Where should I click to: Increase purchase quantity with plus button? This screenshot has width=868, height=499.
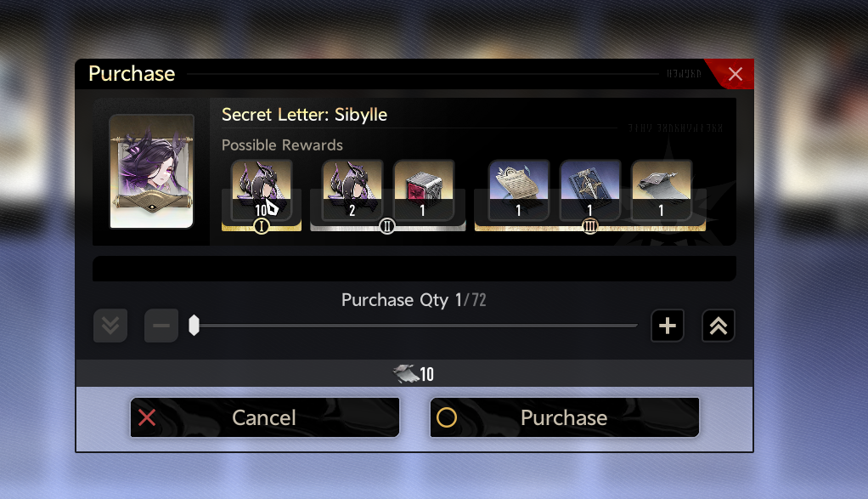click(x=667, y=326)
